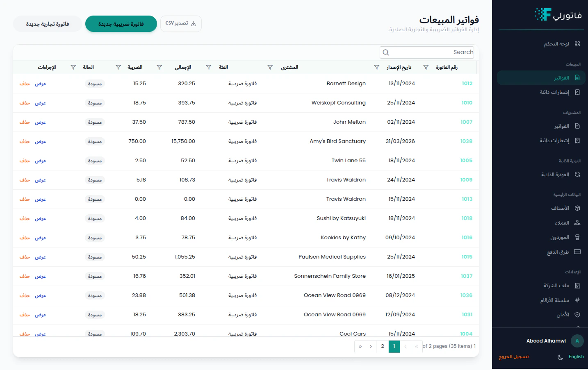Click the purchases invoices icon under المشتريات
588x370 pixels.
[x=577, y=126]
